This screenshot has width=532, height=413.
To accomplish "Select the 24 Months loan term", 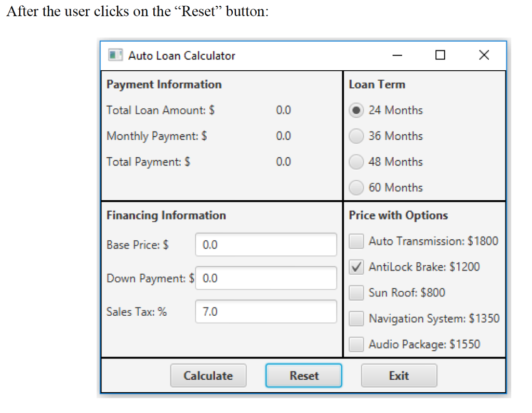I will 356,110.
